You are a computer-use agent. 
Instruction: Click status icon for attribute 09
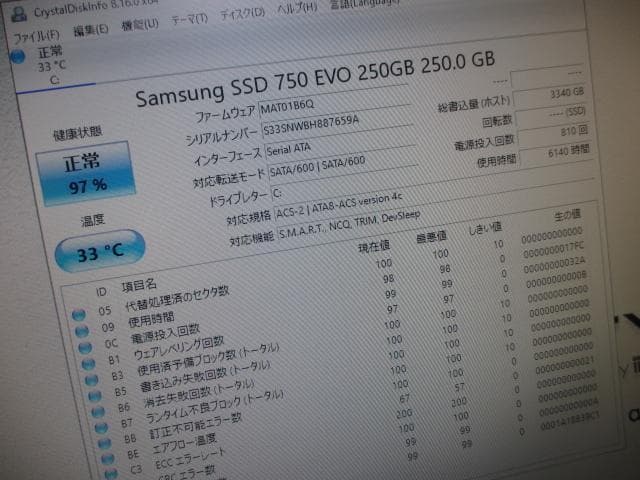pyautogui.click(x=82, y=331)
